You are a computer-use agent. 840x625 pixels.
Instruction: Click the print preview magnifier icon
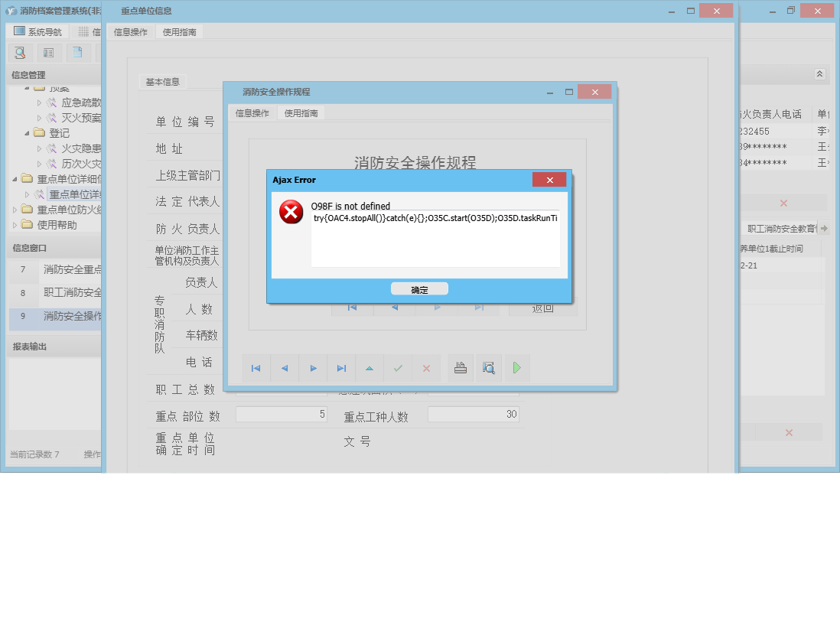(x=488, y=368)
